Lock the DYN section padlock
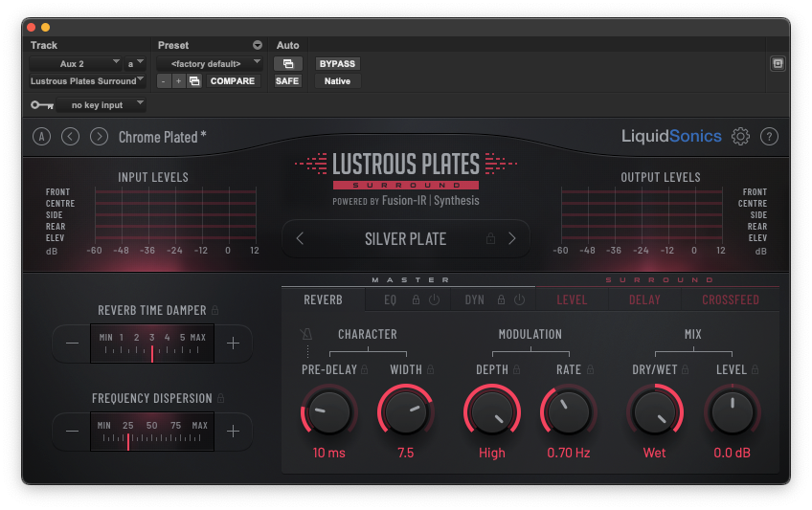The height and width of the screenshot is (510, 812). 502,299
